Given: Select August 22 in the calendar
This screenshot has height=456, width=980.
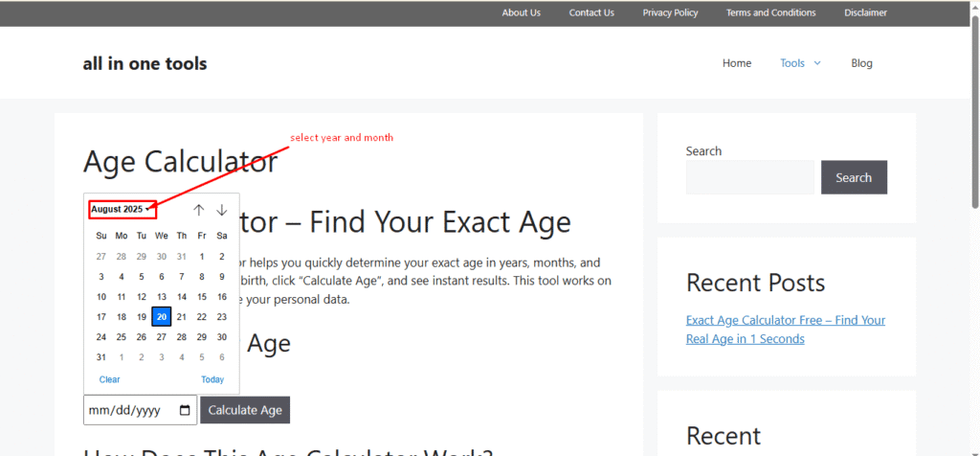Looking at the screenshot, I should pos(201,317).
